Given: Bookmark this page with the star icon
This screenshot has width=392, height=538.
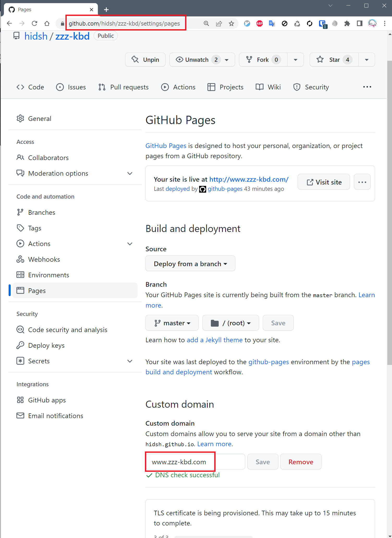Looking at the screenshot, I should tap(231, 23).
